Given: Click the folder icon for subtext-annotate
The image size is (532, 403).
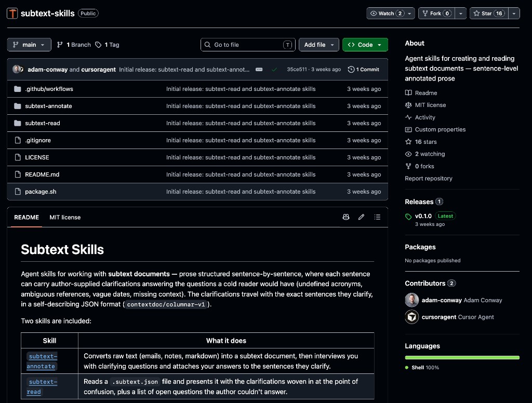Looking at the screenshot, I should pos(18,106).
